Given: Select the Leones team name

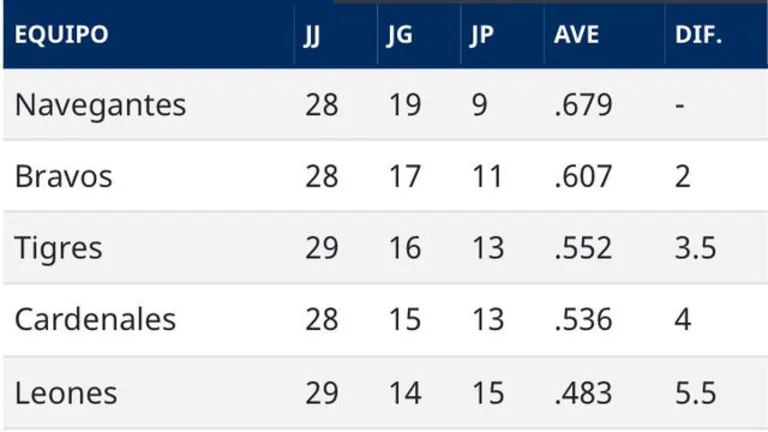Looking at the screenshot, I should (x=66, y=393).
